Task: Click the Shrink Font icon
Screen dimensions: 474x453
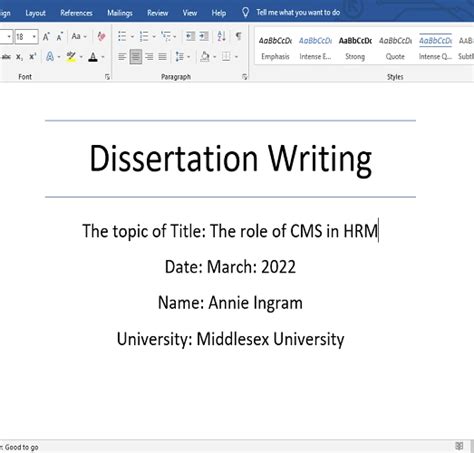Action: coord(60,36)
